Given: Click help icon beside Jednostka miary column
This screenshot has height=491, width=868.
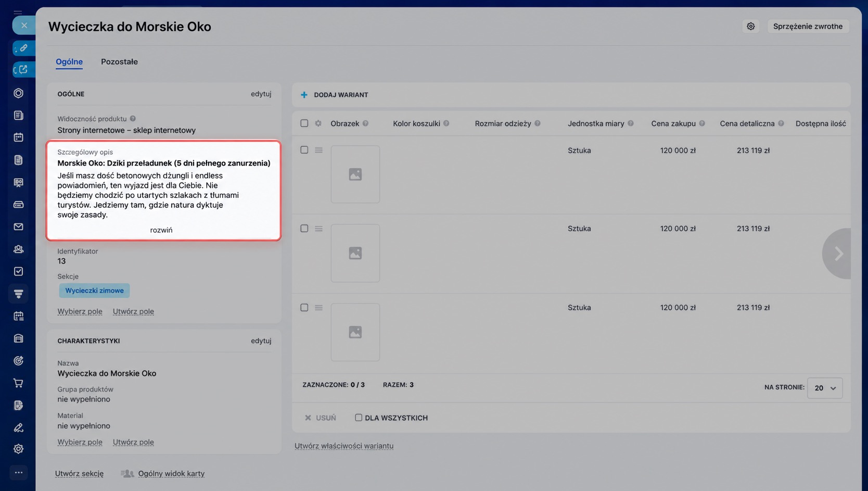Looking at the screenshot, I should tap(631, 123).
